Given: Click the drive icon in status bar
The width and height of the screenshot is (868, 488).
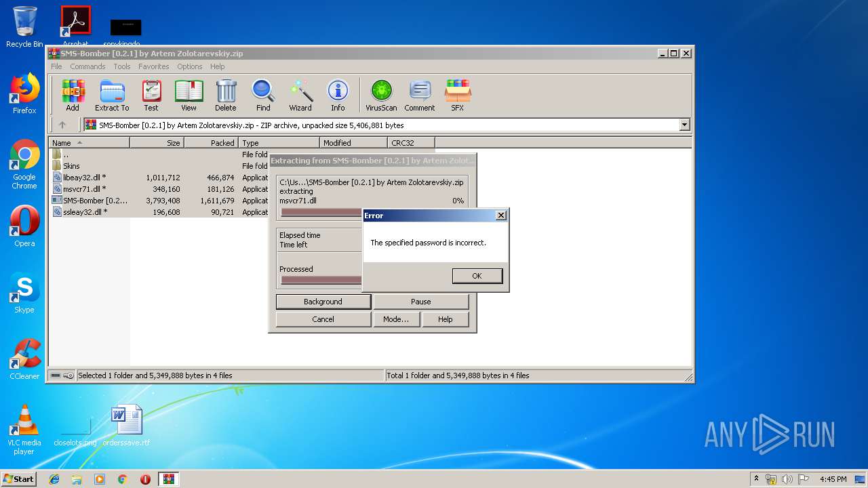Looking at the screenshot, I should 56,375.
